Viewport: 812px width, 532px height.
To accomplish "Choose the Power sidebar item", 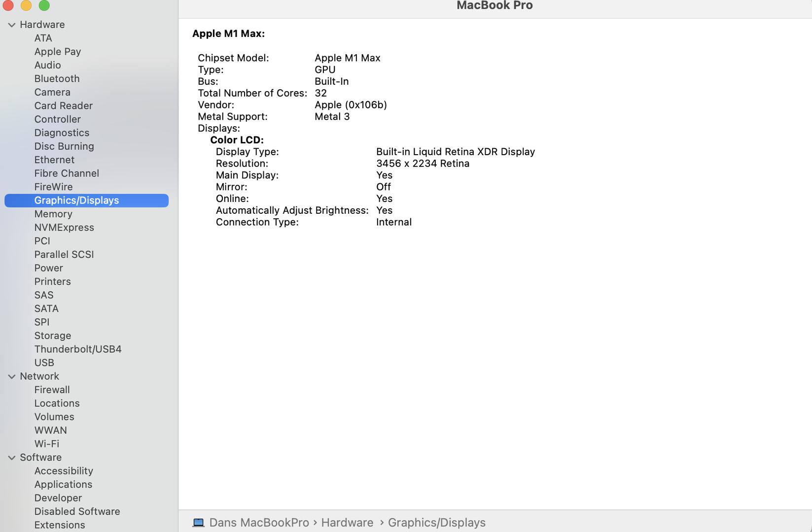I will (x=48, y=268).
